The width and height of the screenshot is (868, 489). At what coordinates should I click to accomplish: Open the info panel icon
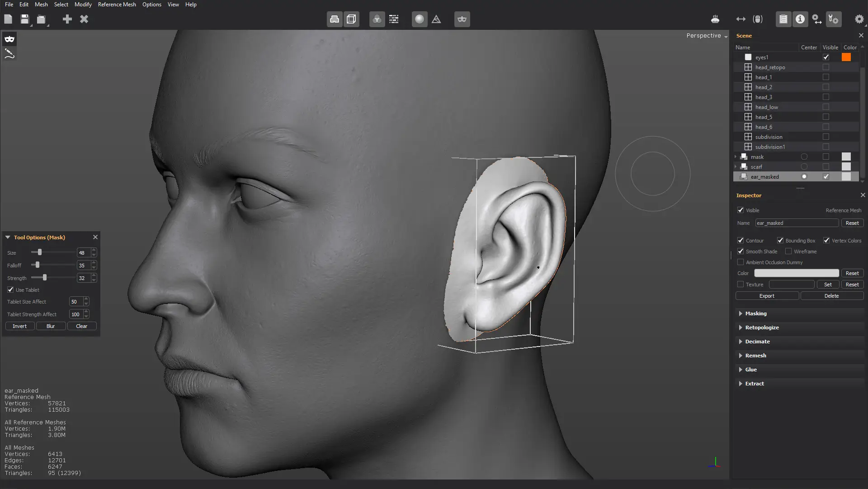click(800, 19)
